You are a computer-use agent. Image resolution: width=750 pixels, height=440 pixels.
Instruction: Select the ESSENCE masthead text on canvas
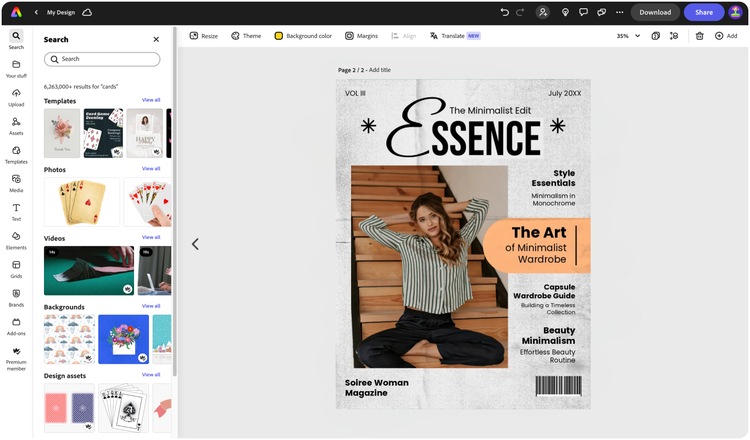coord(463,128)
